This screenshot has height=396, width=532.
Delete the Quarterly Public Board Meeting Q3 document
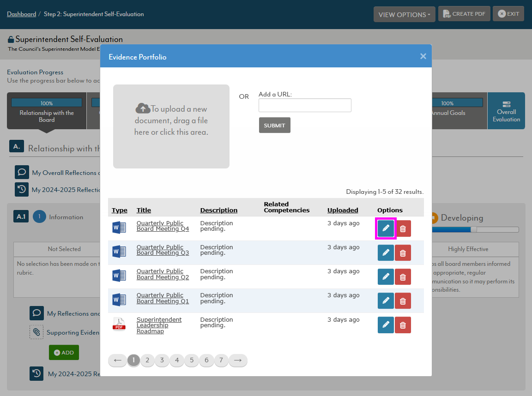403,253
